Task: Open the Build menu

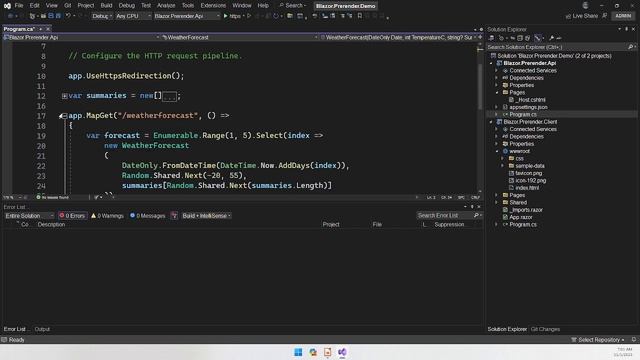Action: click(x=106, y=6)
